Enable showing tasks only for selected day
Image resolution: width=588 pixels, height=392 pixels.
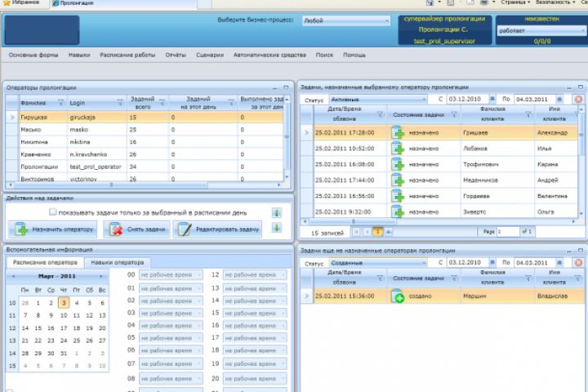click(52, 212)
